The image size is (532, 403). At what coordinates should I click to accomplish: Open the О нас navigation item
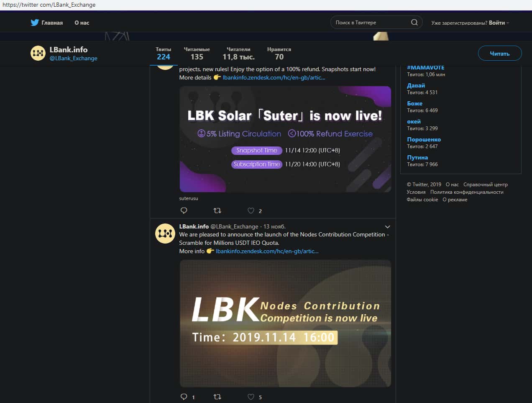click(82, 23)
